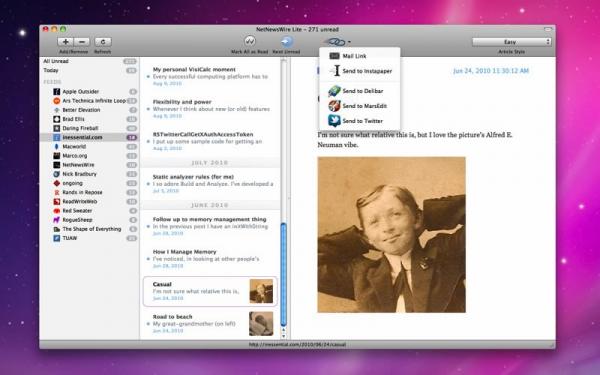The image size is (600, 375).
Task: Click the article date link Jun 24, 2010
Action: coord(491,71)
